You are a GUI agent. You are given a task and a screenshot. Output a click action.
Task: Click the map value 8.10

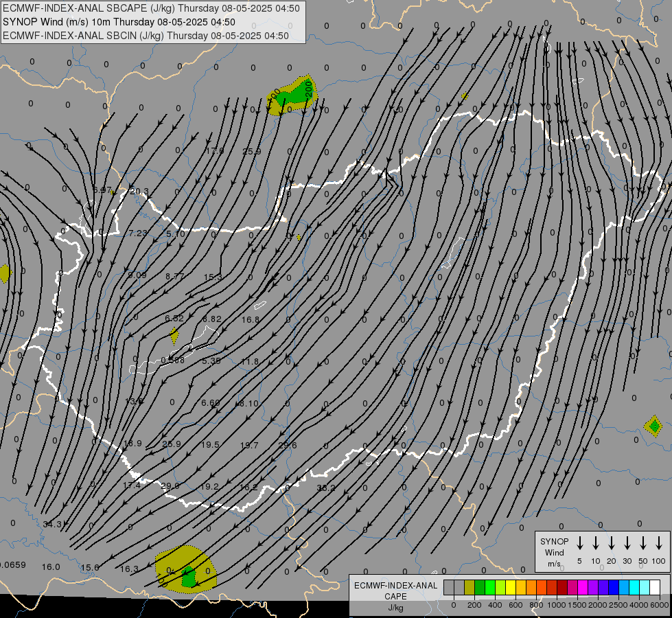click(249, 404)
